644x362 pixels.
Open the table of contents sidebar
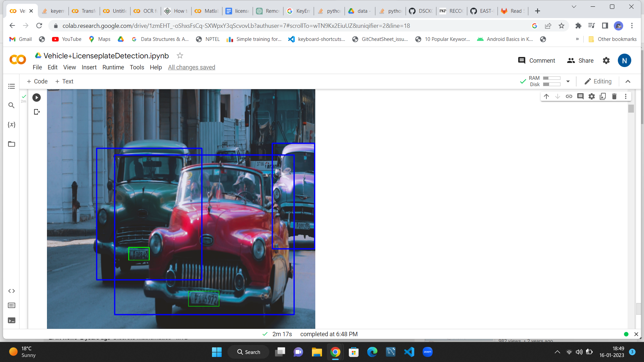coord(11,86)
